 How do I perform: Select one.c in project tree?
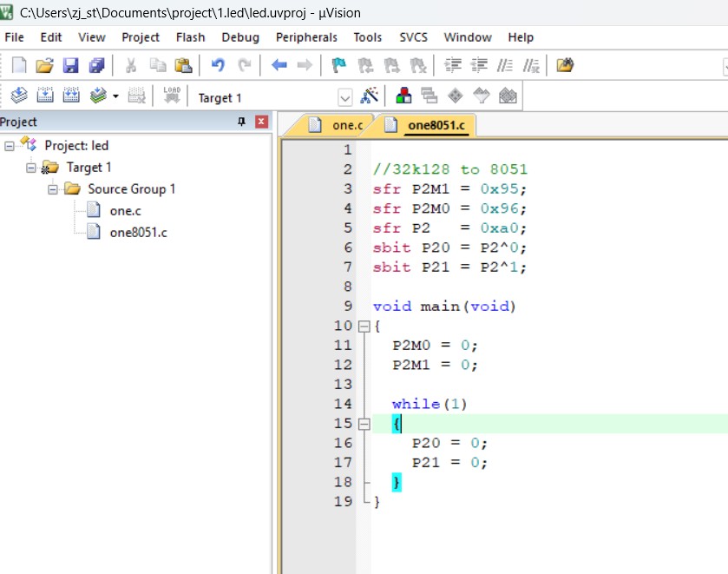125,211
